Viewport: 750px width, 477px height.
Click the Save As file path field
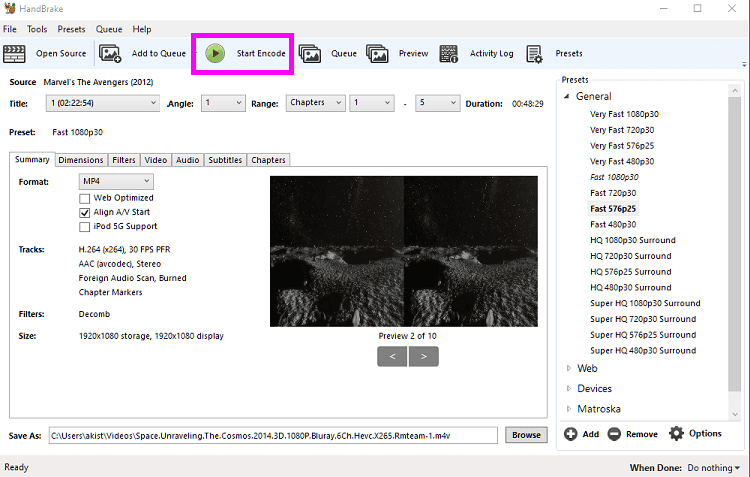pyautogui.click(x=273, y=435)
